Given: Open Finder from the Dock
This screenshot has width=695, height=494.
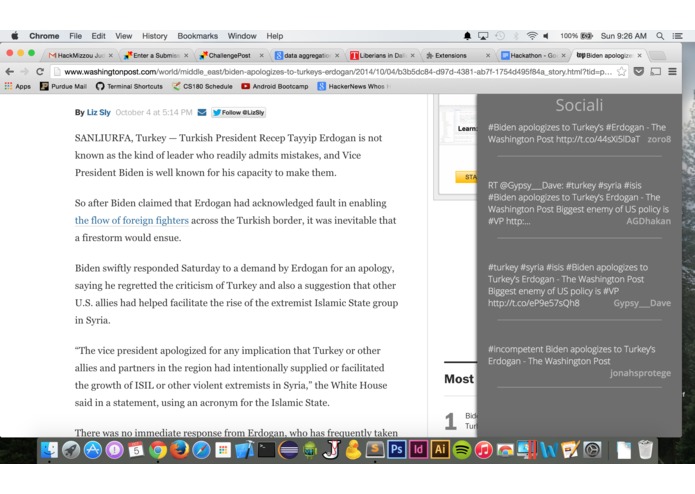Looking at the screenshot, I should point(49,450).
